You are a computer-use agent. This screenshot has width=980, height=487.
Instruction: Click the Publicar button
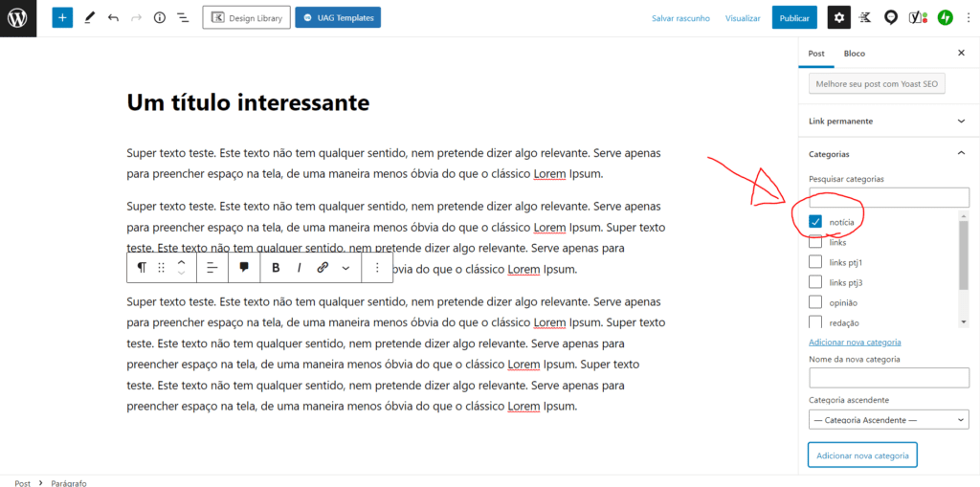(x=794, y=18)
